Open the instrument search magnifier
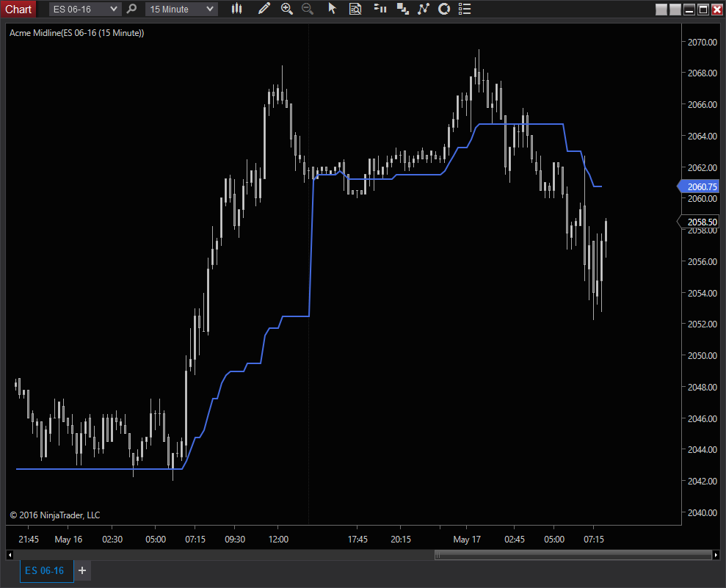 coord(131,9)
